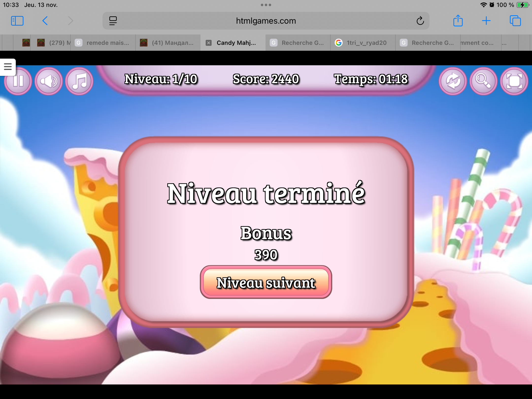Open the page format options menu
This screenshot has width=532, height=399.
(x=113, y=21)
